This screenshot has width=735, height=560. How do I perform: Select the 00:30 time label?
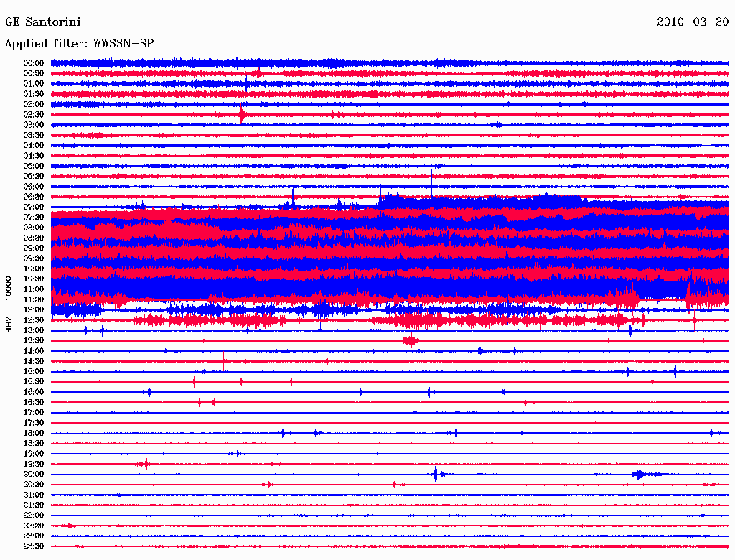tap(34, 74)
